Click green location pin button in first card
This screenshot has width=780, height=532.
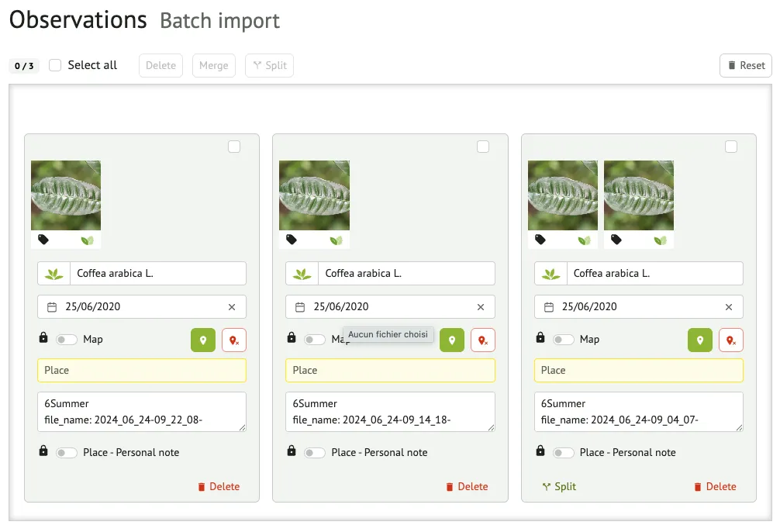pos(203,340)
